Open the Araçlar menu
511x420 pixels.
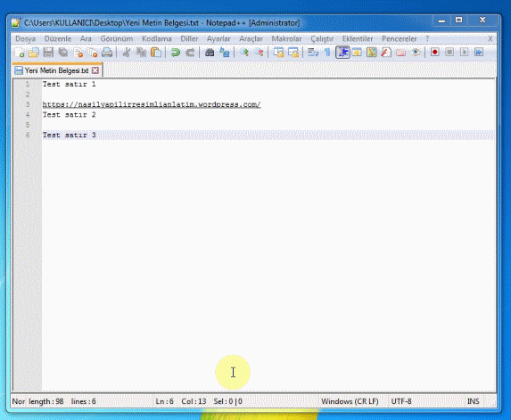[x=251, y=38]
